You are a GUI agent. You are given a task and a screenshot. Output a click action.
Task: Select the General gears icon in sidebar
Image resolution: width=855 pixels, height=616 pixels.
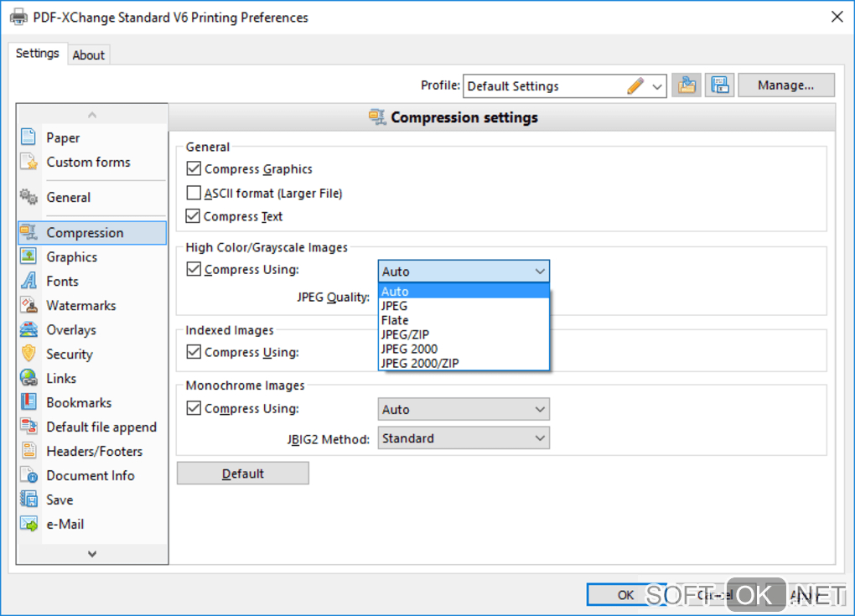pos(28,197)
